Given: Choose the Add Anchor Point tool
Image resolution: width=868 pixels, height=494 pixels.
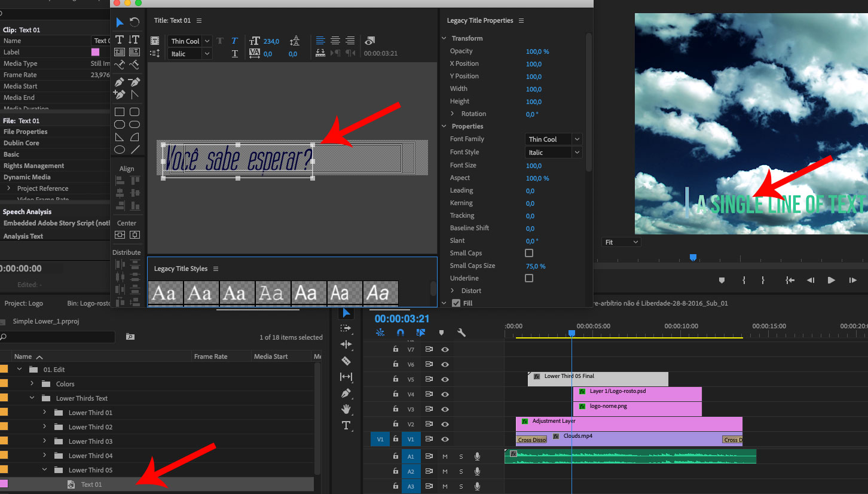Looking at the screenshot, I should (x=120, y=94).
